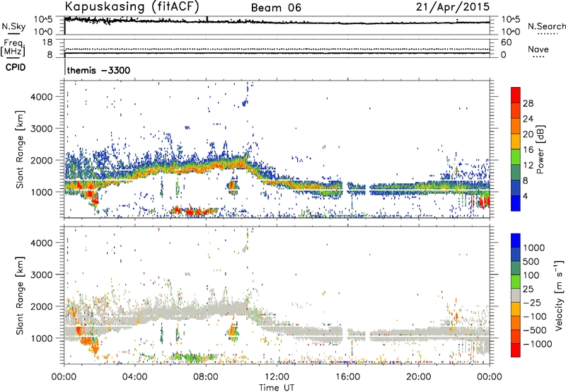Select the '12' label on Power color bar

[528, 166]
